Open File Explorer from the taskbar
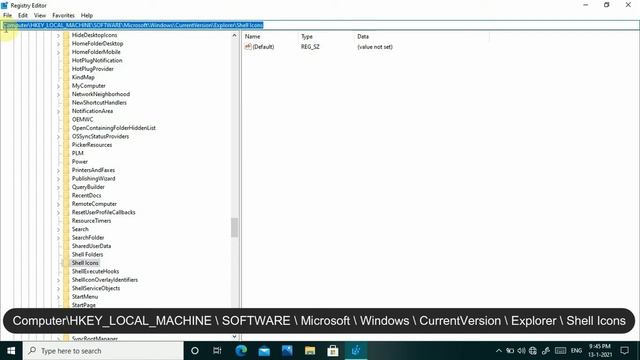 (310, 351)
